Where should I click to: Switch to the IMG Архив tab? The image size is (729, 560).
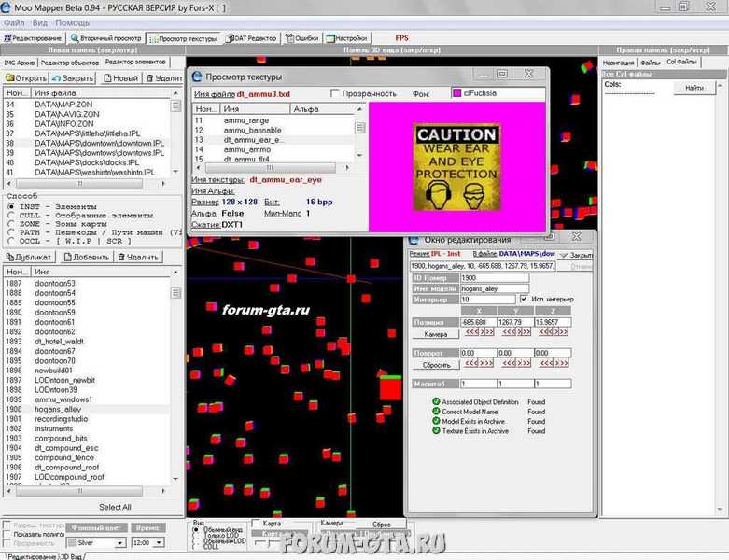click(x=19, y=63)
